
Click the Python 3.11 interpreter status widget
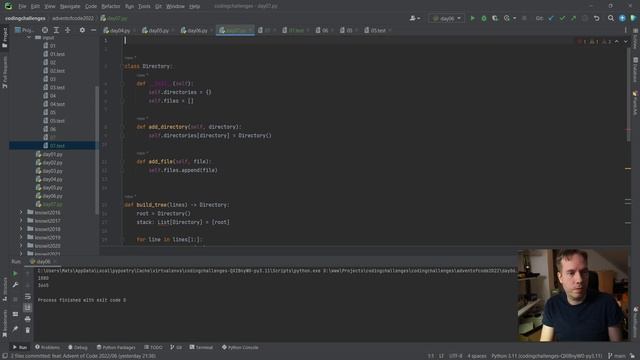click(x=547, y=356)
